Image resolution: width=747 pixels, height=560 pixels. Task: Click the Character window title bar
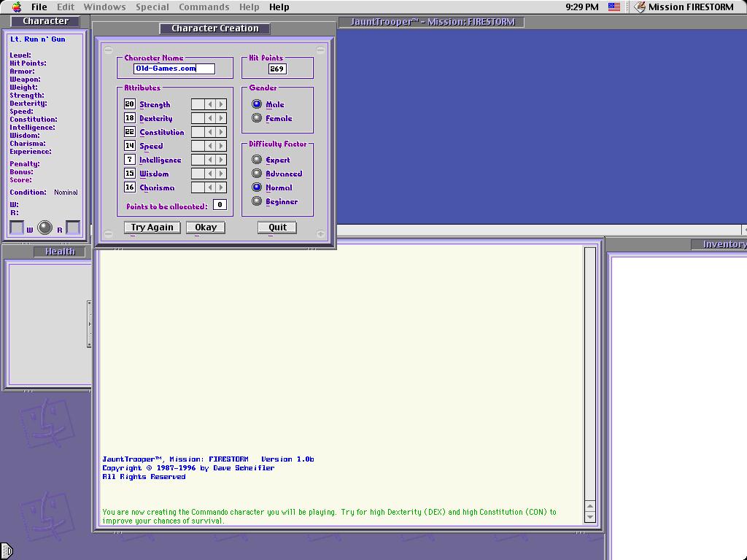coord(45,21)
